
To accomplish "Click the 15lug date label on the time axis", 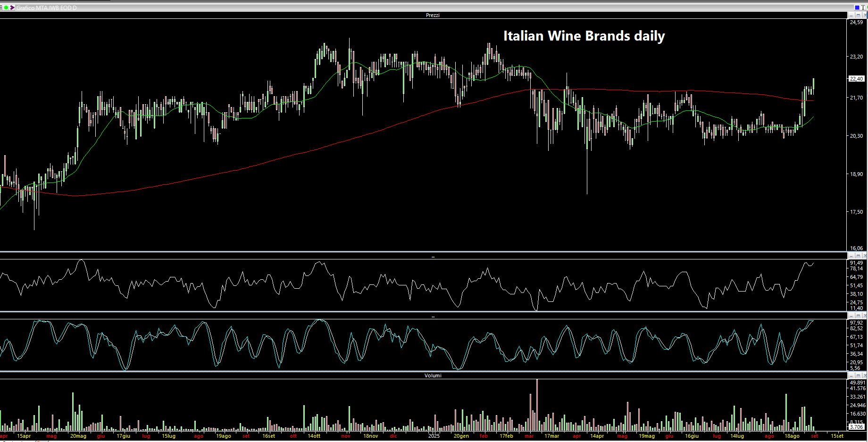I will (x=168, y=436).
